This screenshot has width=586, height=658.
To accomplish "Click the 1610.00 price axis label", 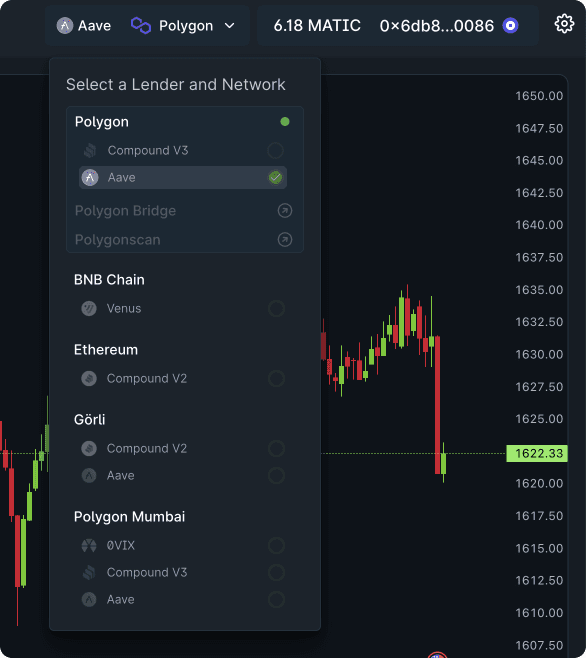I will [x=539, y=613].
